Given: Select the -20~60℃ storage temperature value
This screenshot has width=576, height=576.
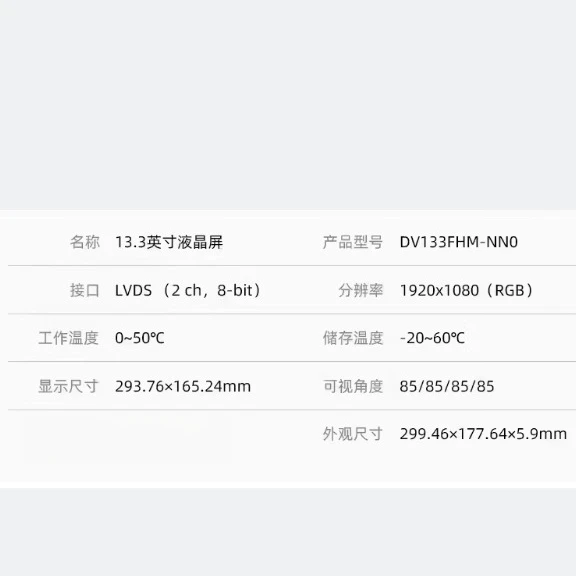Looking at the screenshot, I should click(432, 338).
